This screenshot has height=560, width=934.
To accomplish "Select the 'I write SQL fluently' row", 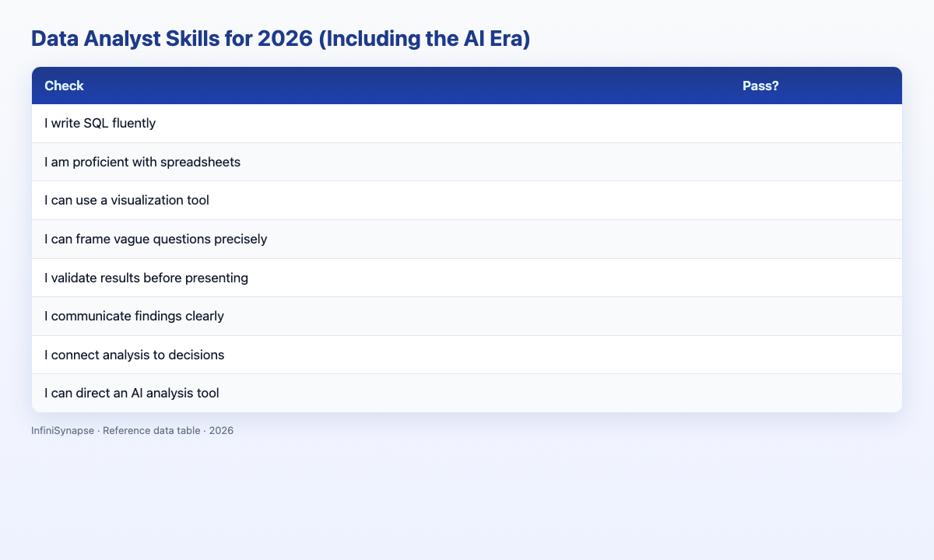I will [x=467, y=124].
